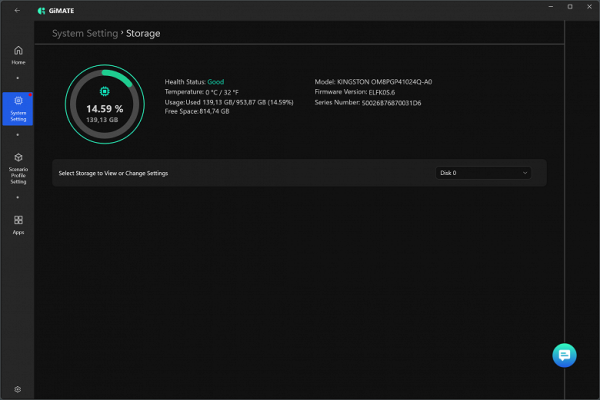Viewport: 600px width, 400px height.
Task: Click the Health Status Good text
Action: [216, 81]
